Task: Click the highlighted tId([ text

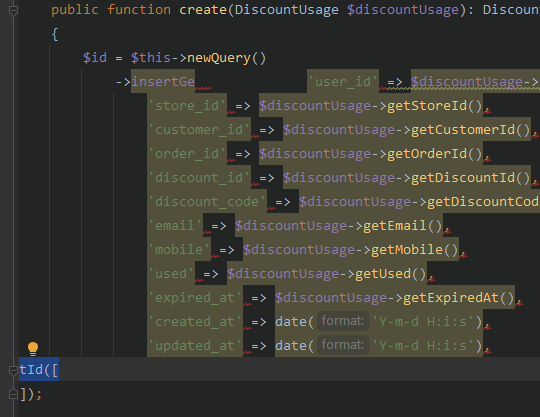Action: 39,370
